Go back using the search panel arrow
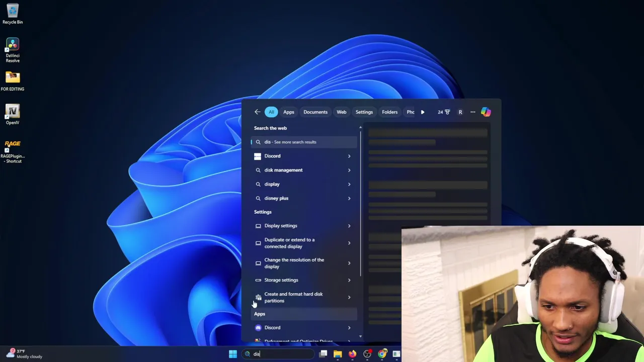 257,112
